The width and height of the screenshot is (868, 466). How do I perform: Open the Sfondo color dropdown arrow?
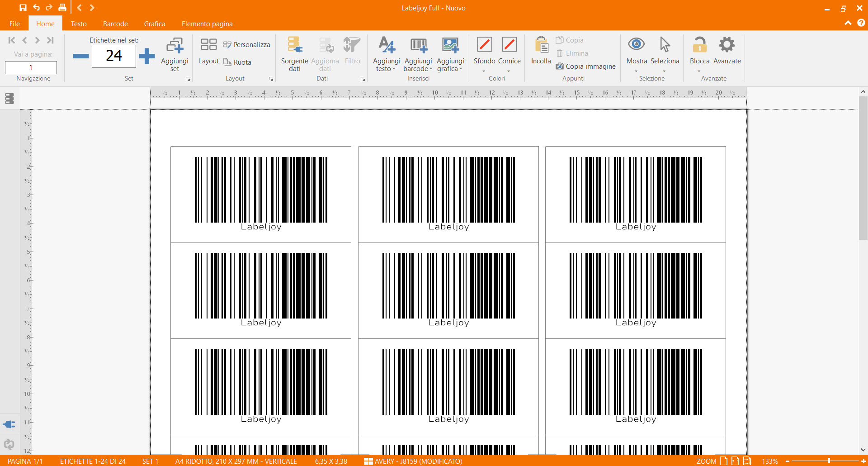pyautogui.click(x=484, y=71)
